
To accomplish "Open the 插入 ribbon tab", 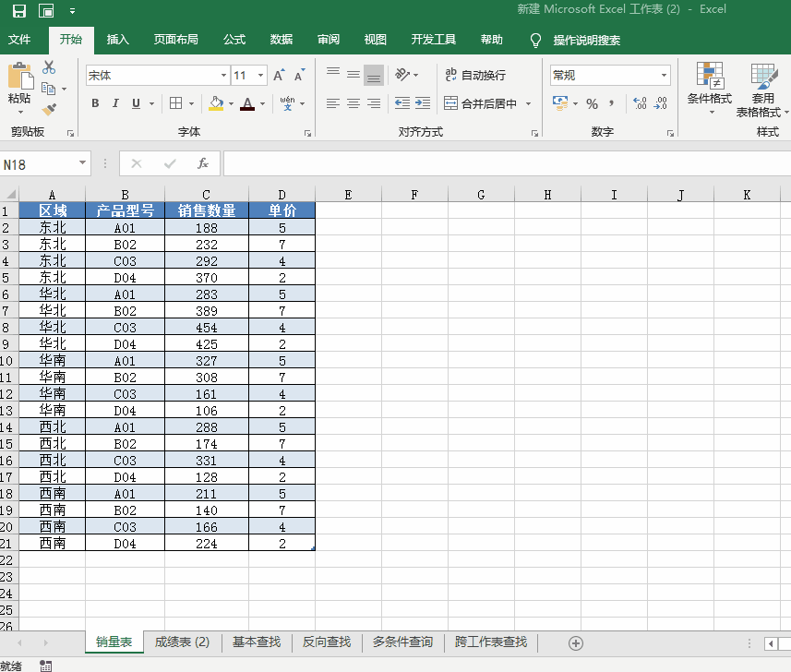I will (x=118, y=40).
